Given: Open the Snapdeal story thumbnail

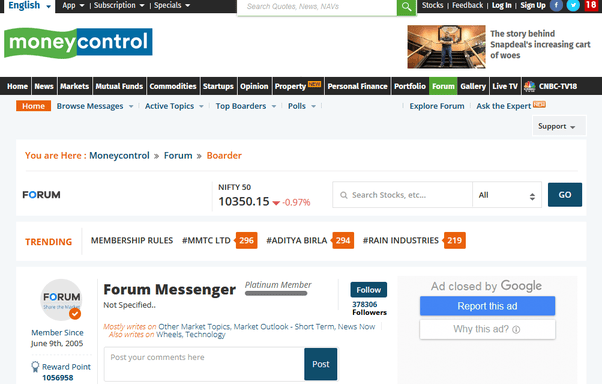Looking at the screenshot, I should point(446,47).
